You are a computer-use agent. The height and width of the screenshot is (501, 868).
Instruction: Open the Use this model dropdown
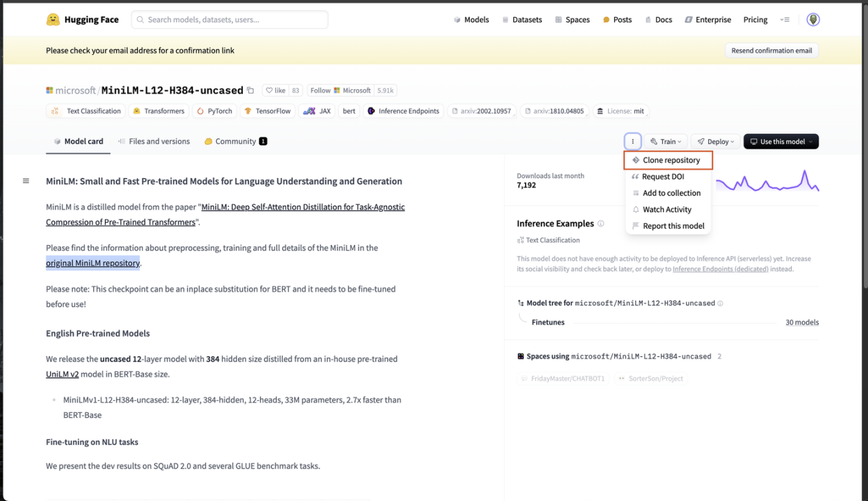(x=781, y=141)
